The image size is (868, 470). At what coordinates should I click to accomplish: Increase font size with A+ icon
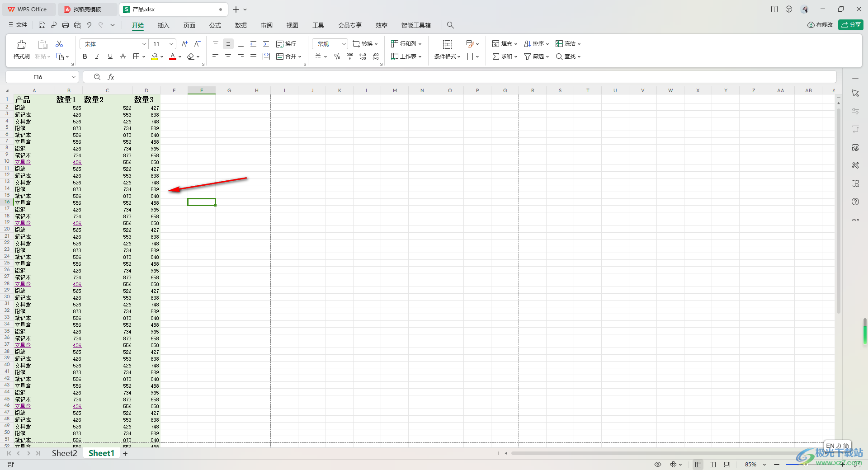(184, 44)
